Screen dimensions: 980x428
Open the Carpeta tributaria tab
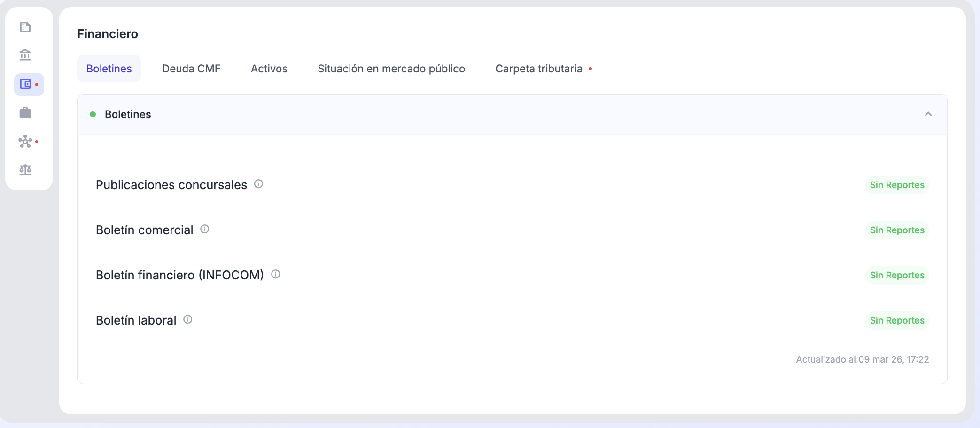tap(539, 69)
